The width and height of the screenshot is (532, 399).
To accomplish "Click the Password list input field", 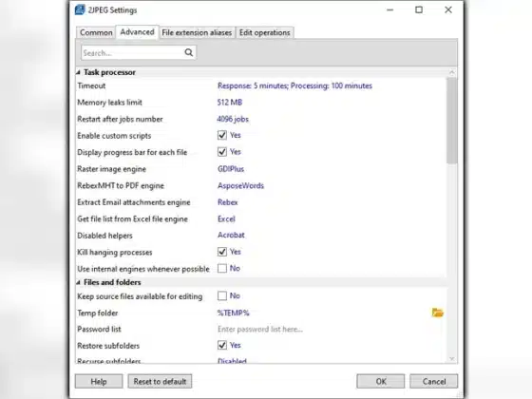I will tap(260, 329).
